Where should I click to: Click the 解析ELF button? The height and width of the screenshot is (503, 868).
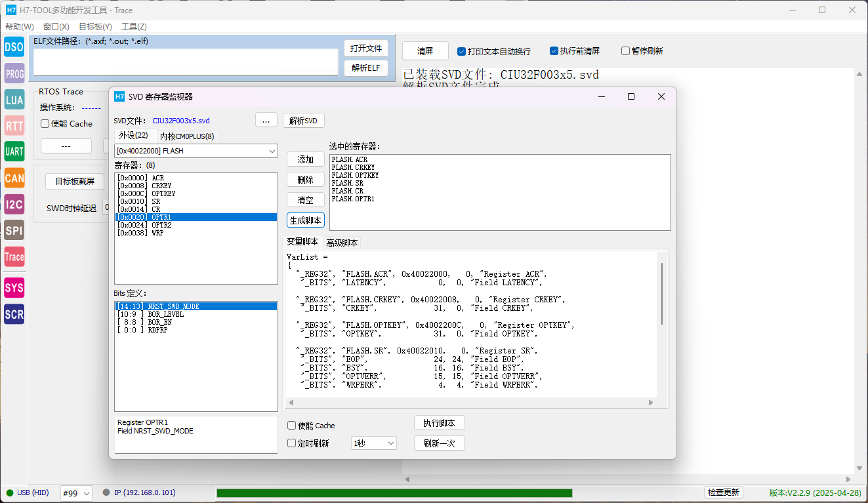(x=366, y=68)
